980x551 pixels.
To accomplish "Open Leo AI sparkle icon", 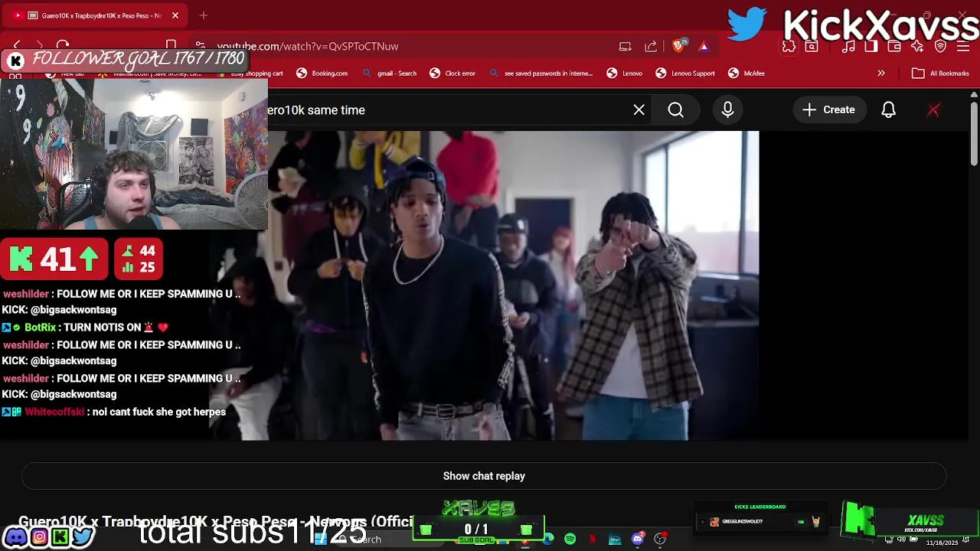I will click(x=917, y=47).
